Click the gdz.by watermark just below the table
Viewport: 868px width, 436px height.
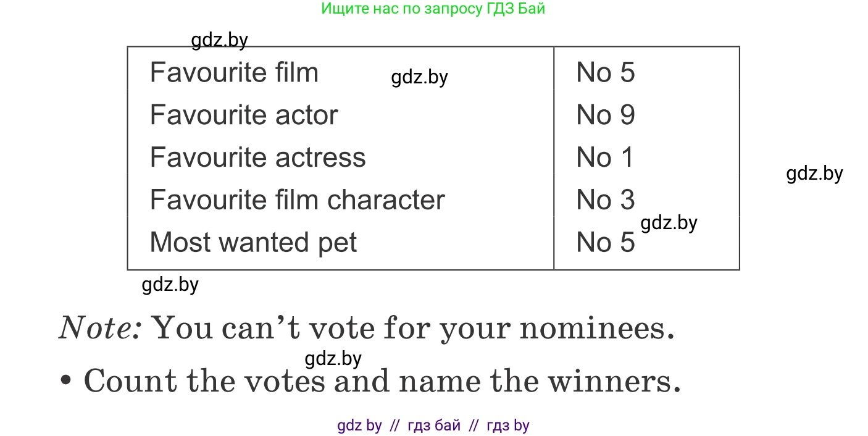click(170, 285)
